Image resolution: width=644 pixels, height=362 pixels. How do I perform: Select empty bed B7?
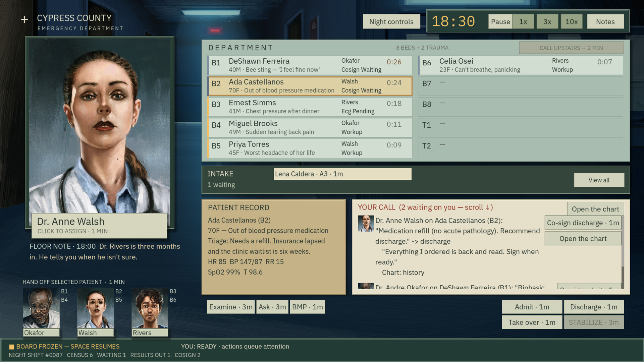(521, 86)
